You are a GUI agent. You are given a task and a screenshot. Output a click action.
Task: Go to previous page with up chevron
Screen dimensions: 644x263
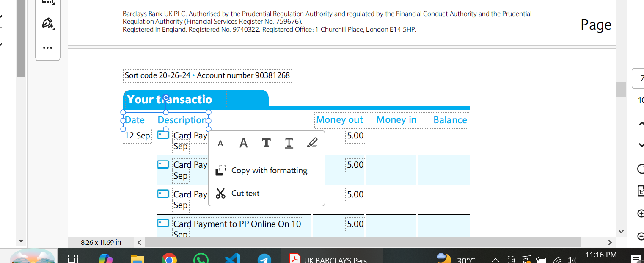641,124
